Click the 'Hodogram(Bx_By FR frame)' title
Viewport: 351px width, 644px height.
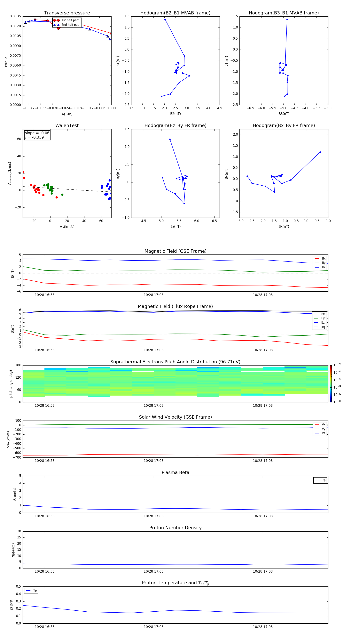(284, 125)
